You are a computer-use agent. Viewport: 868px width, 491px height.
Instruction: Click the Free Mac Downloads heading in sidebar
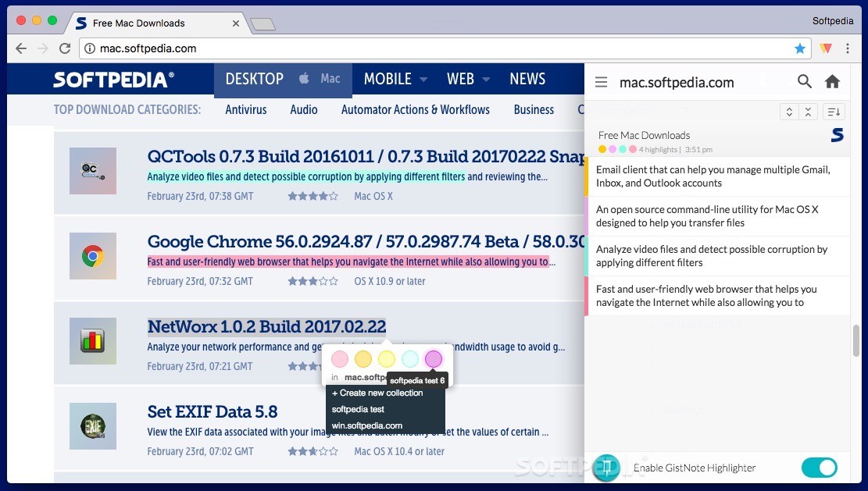coord(644,135)
